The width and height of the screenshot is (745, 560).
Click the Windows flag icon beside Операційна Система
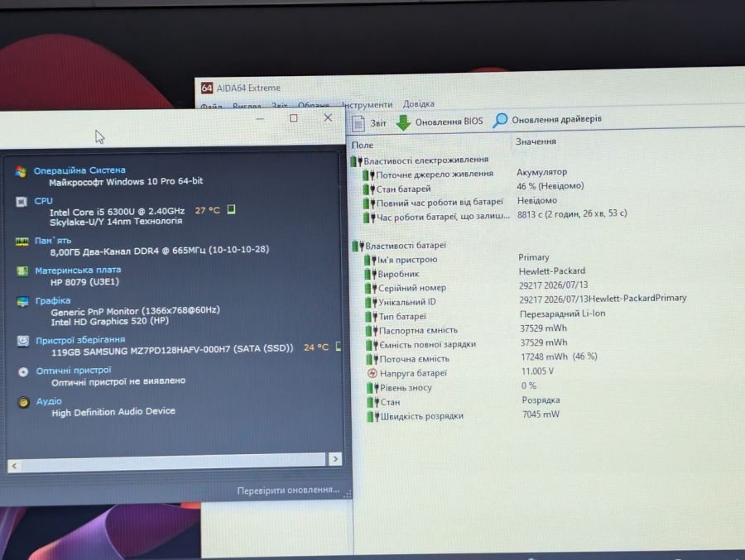21,171
